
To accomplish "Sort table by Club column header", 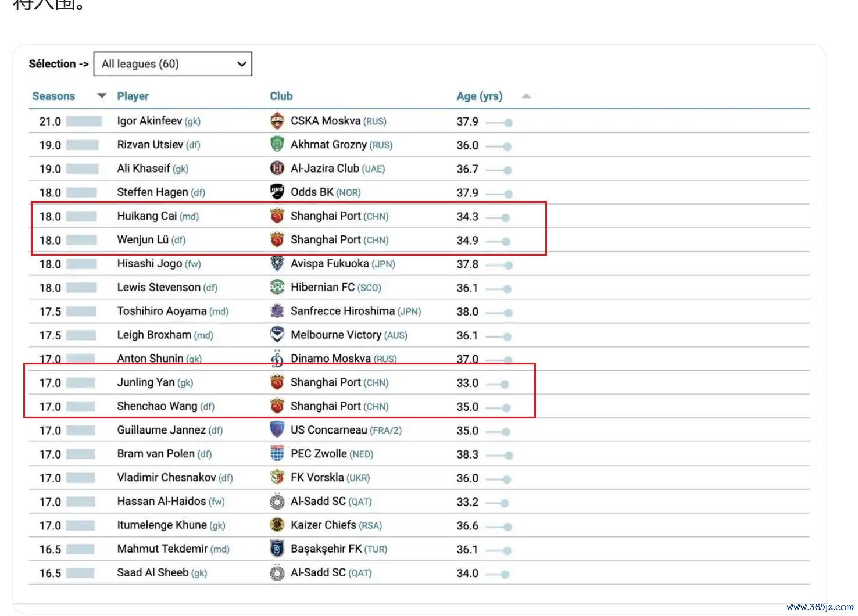I will click(281, 96).
